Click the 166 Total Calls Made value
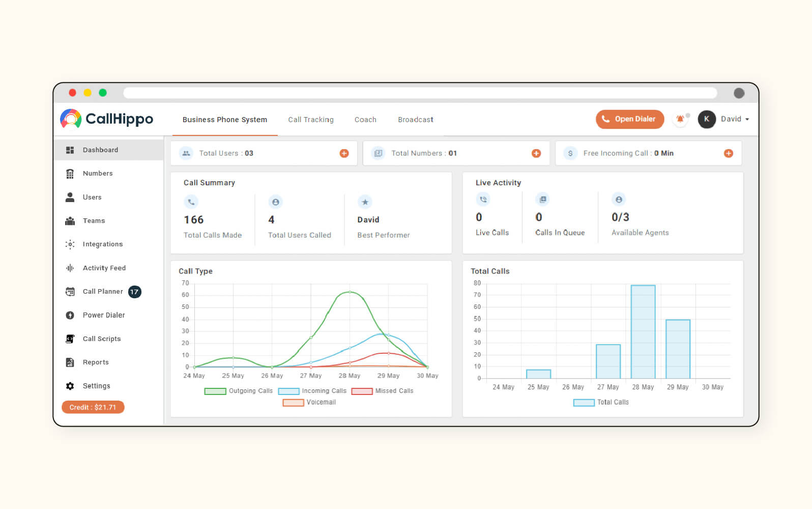 pyautogui.click(x=194, y=220)
